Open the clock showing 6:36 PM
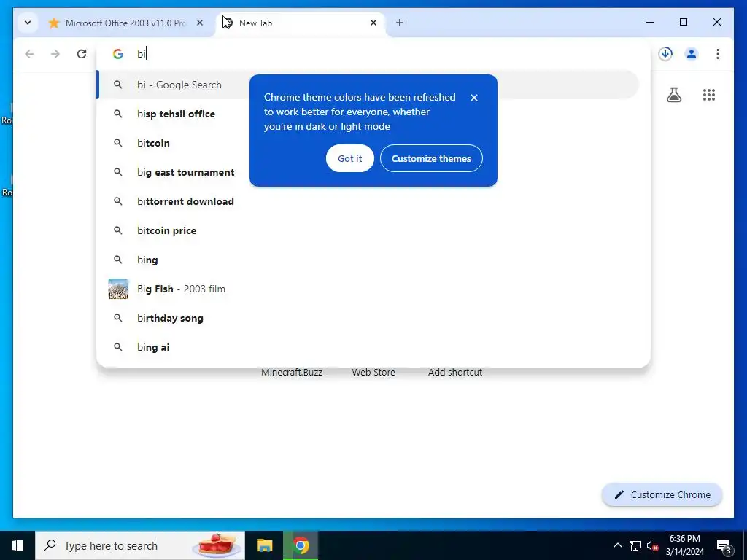The image size is (747, 560). click(x=684, y=545)
